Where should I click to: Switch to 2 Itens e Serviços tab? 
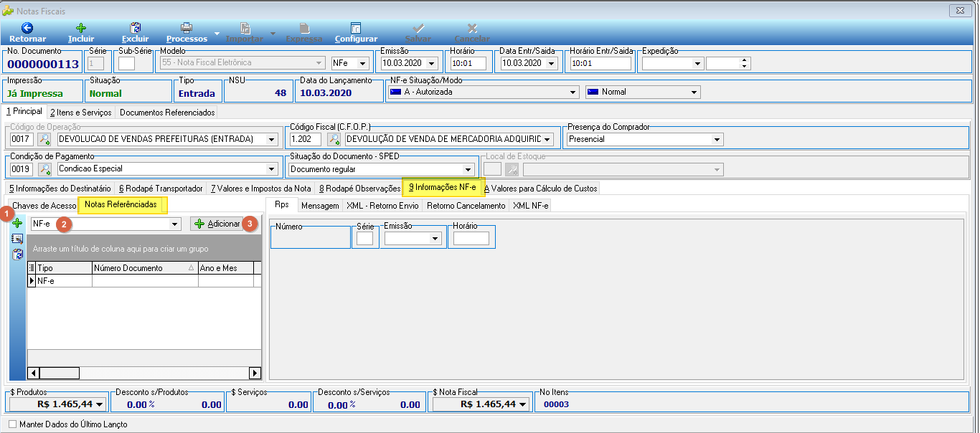pos(80,113)
